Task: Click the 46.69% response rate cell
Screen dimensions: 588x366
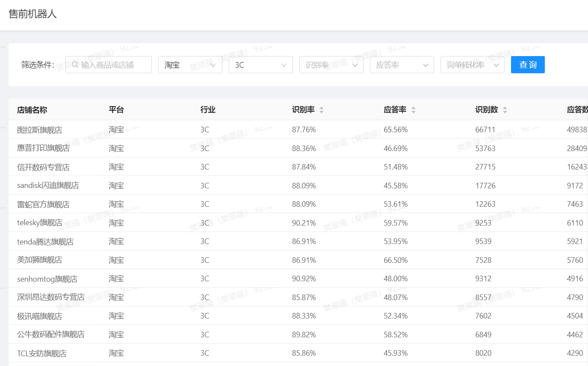Action: pyautogui.click(x=396, y=149)
